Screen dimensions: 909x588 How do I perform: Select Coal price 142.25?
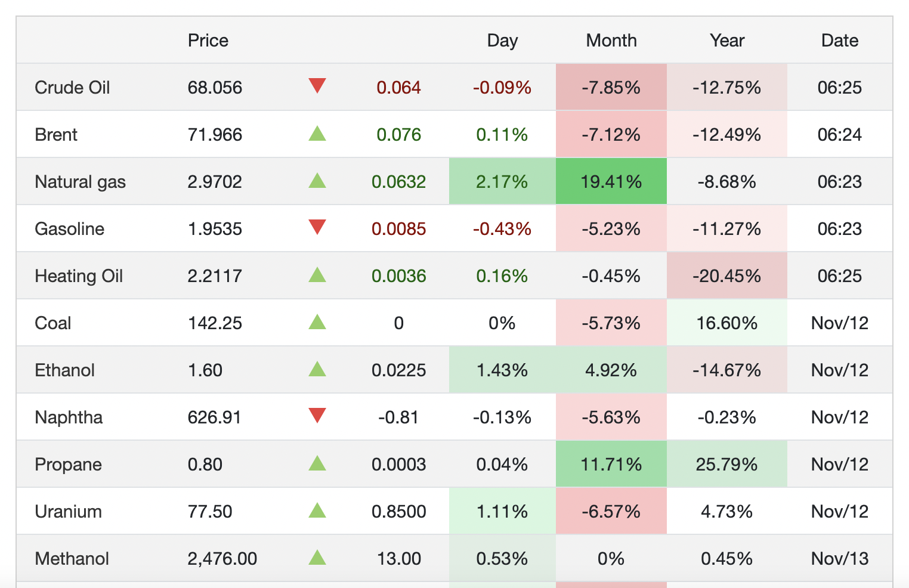215,323
